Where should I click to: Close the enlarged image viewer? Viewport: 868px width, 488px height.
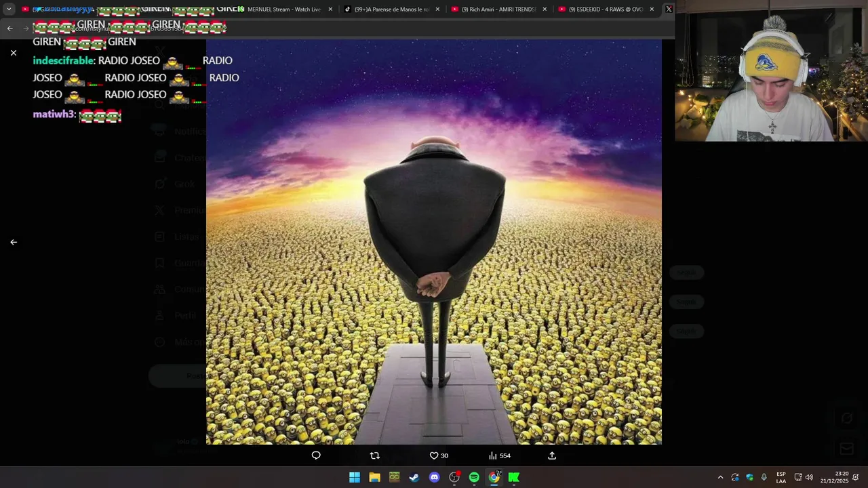(14, 53)
